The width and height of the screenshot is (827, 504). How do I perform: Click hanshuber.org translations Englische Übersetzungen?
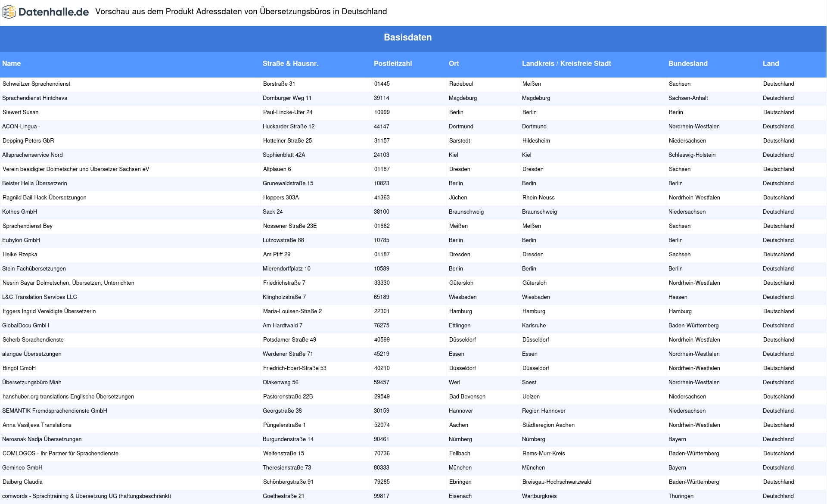pyautogui.click(x=68, y=397)
